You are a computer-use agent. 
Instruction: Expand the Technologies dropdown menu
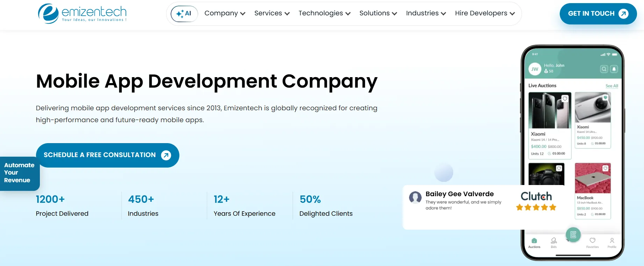click(324, 13)
